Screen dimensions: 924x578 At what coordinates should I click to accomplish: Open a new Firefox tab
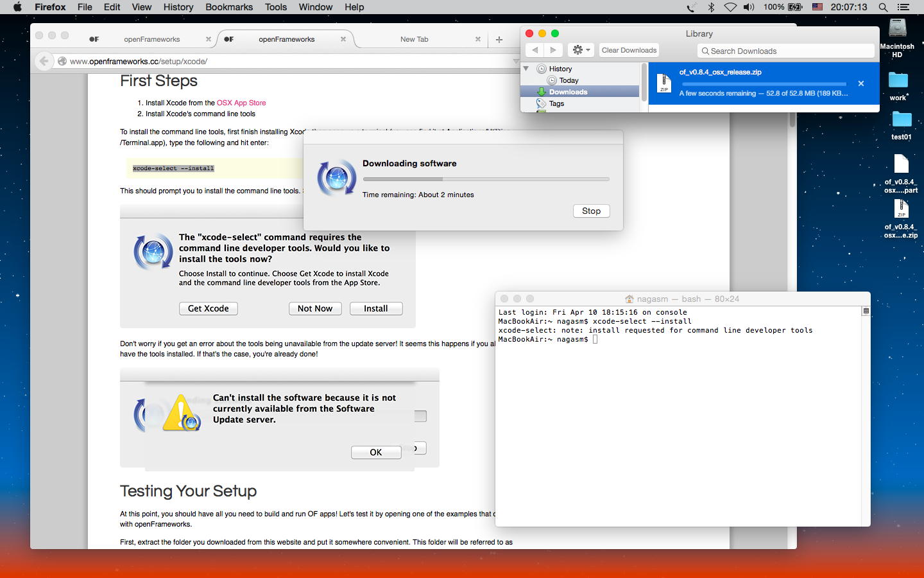[499, 39]
